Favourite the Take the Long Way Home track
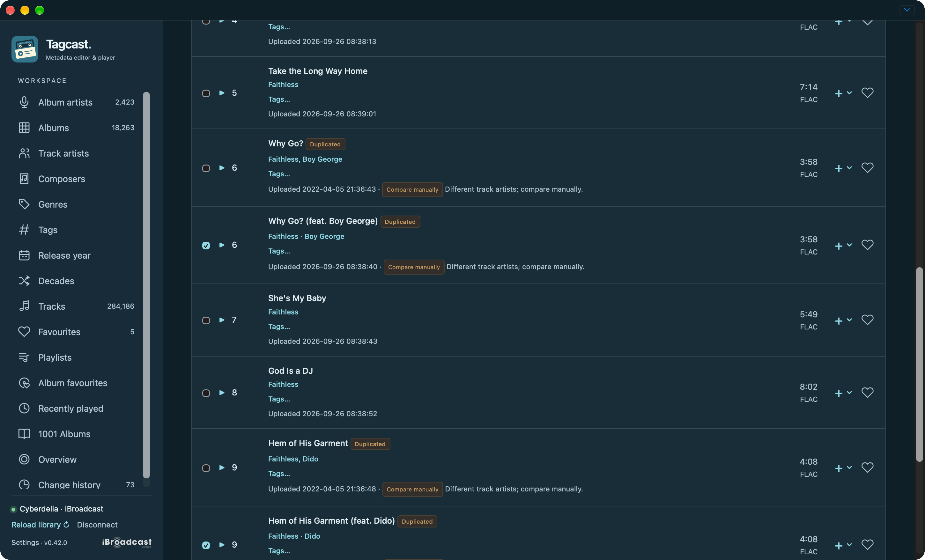925x560 pixels. [x=867, y=93]
